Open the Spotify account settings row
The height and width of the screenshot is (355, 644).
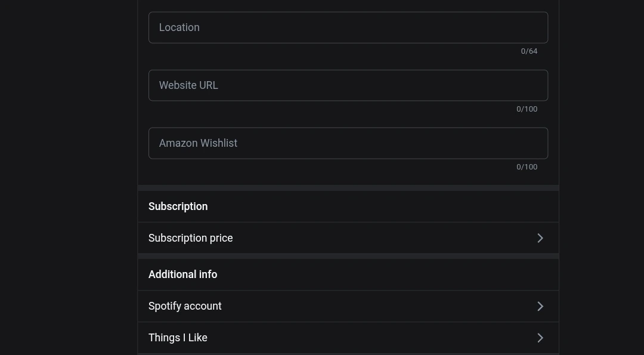348,306
